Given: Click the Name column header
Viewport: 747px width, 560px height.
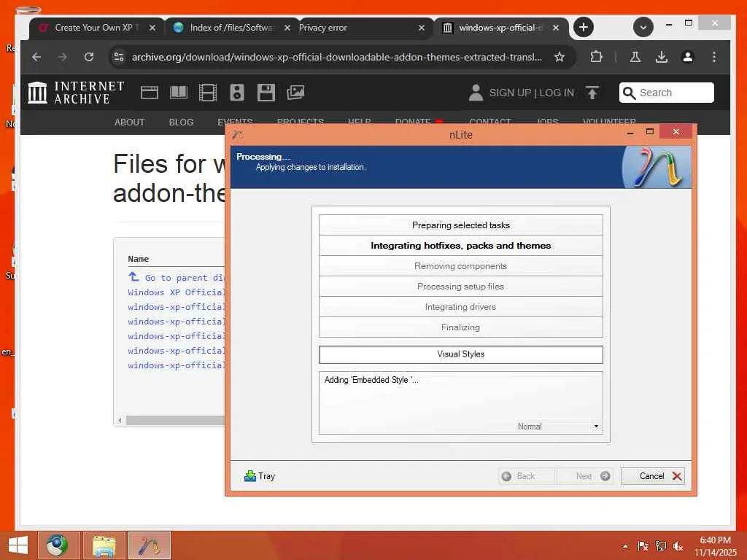Looking at the screenshot, I should click(138, 259).
